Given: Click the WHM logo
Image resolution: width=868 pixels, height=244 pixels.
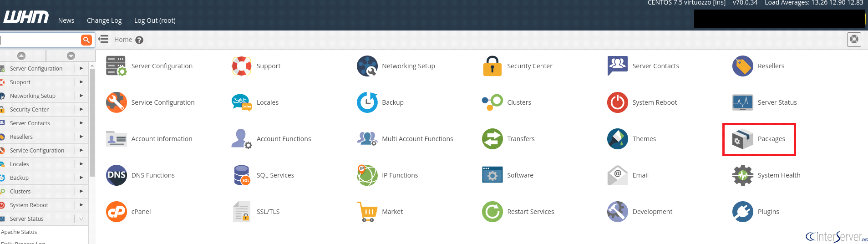Looking at the screenshot, I should click(26, 17).
